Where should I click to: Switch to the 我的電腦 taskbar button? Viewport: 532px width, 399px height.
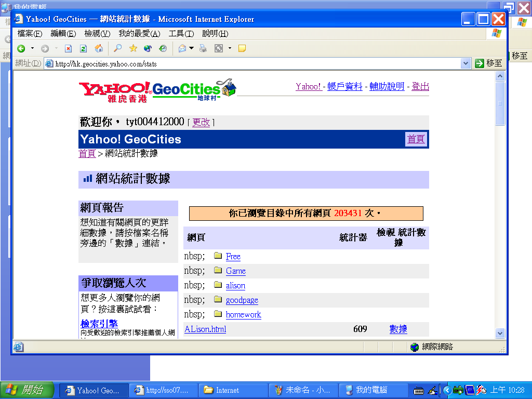click(373, 390)
